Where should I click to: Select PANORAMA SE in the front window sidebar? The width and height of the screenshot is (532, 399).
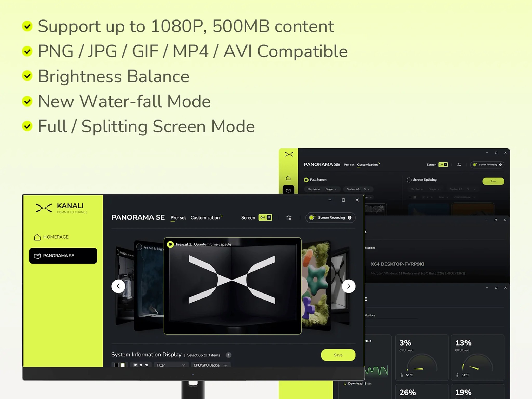pos(63,256)
